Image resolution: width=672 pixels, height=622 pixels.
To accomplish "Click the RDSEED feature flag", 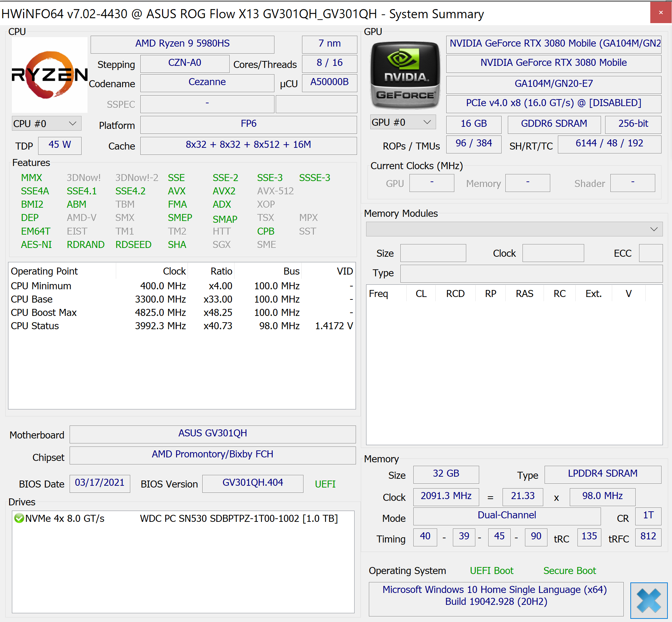I will [x=133, y=244].
